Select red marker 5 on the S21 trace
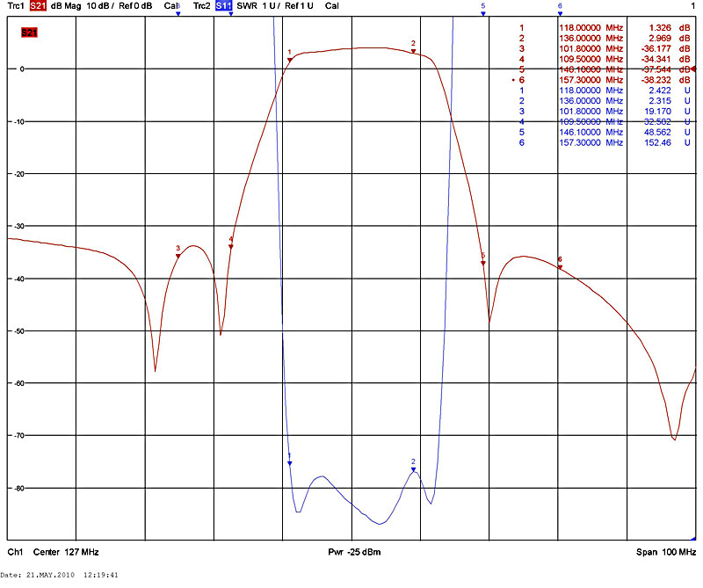The height and width of the screenshot is (588, 703). [x=482, y=264]
